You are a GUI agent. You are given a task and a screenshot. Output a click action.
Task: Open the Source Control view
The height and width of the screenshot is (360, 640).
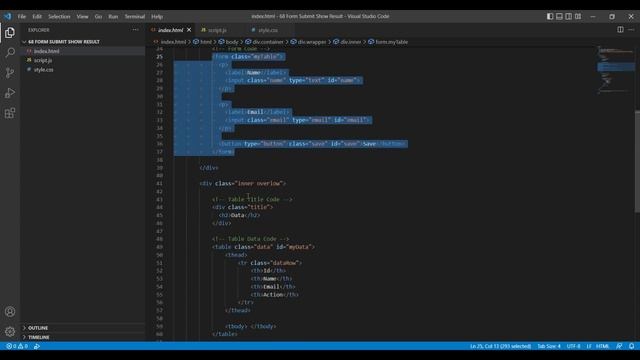click(10, 73)
